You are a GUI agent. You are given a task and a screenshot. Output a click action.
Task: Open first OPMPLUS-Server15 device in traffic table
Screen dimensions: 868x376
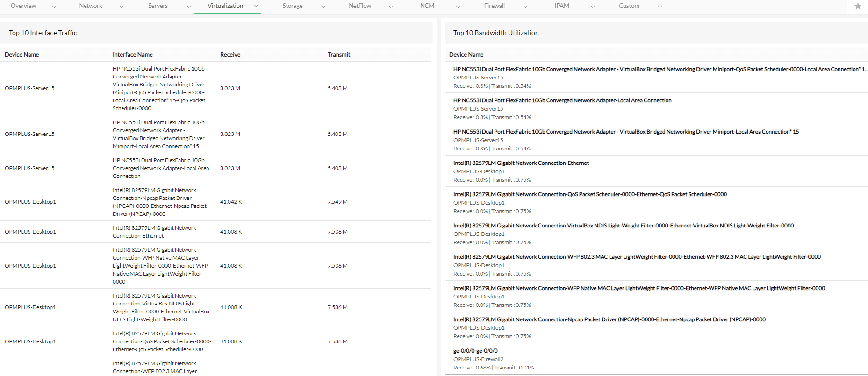(x=29, y=88)
